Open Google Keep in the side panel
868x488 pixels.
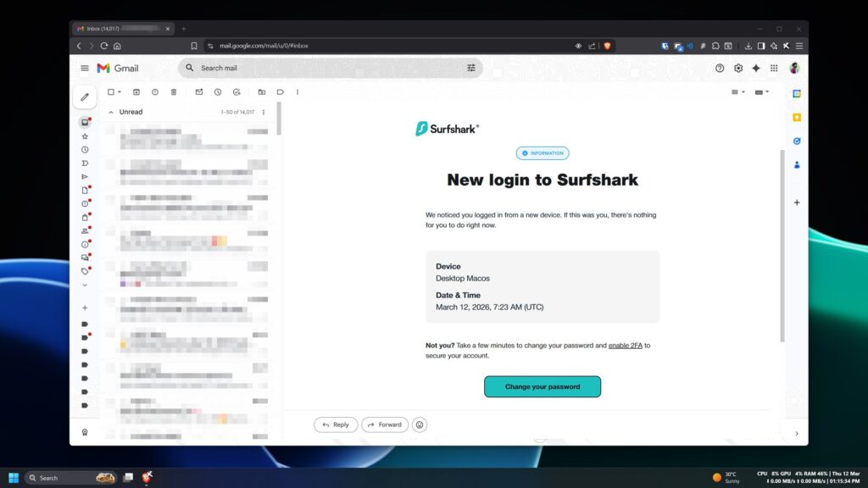(797, 117)
